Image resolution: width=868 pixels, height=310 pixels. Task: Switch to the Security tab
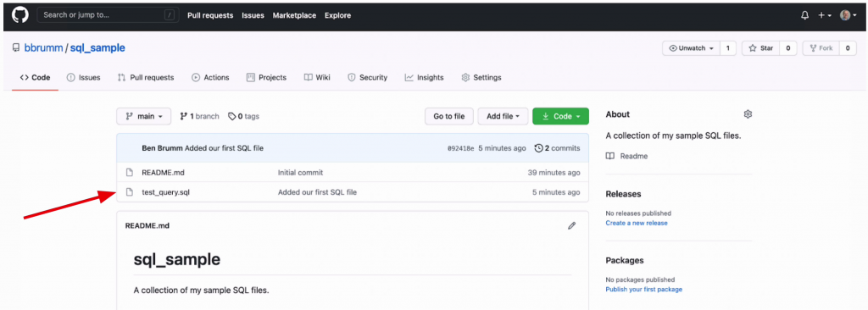[x=368, y=78]
